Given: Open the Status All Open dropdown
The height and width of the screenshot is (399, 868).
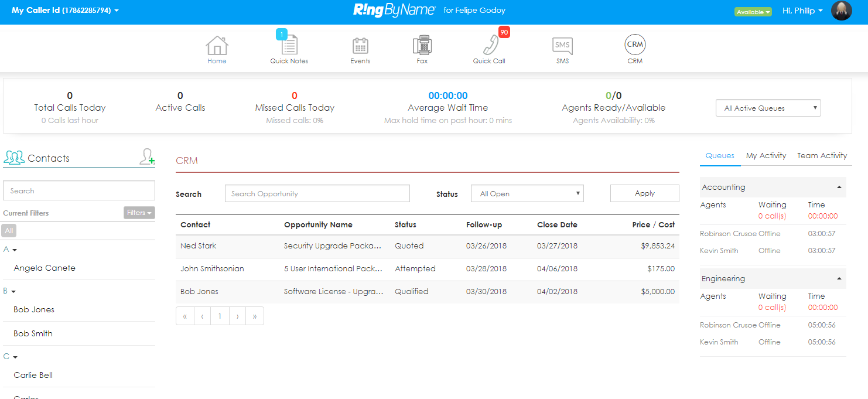Looking at the screenshot, I should pyautogui.click(x=527, y=193).
